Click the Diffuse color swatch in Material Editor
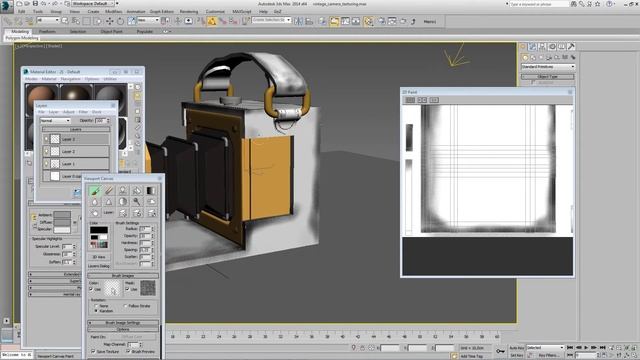640x360 pixels. coord(62,222)
